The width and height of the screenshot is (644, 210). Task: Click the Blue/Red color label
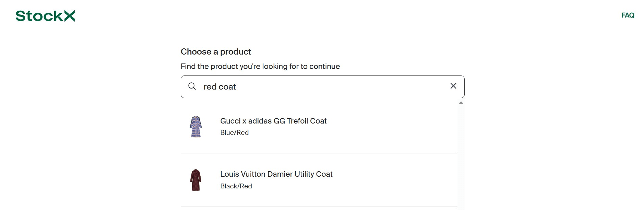[x=234, y=132]
